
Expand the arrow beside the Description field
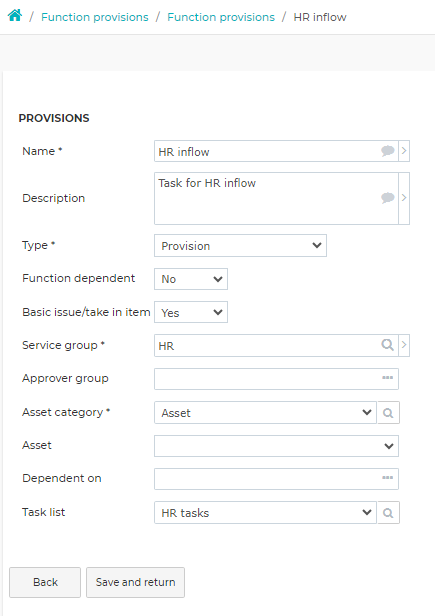coord(404,198)
